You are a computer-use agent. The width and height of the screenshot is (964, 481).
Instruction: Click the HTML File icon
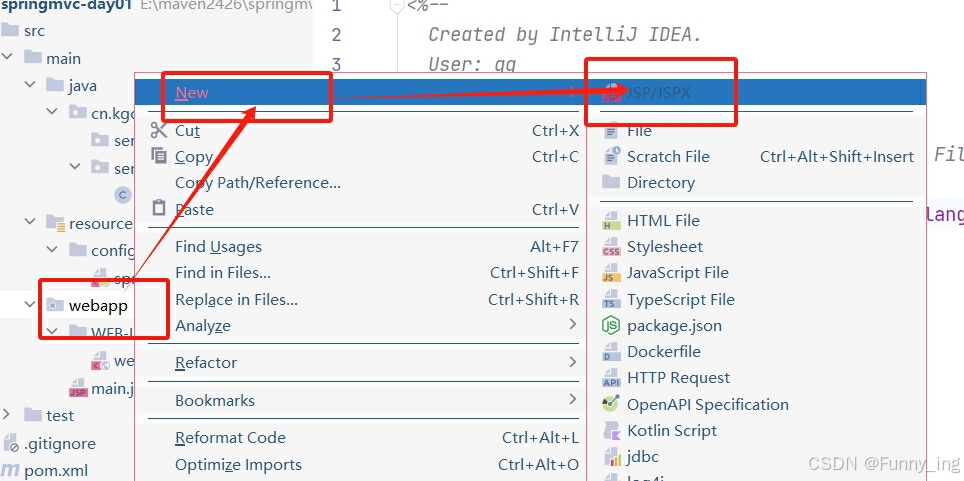tap(612, 221)
